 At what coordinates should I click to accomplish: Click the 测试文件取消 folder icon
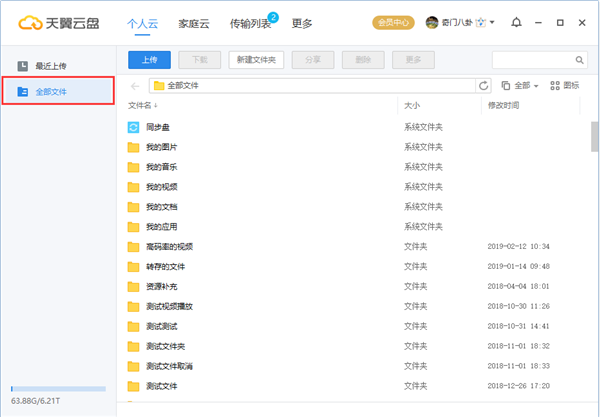(x=133, y=367)
